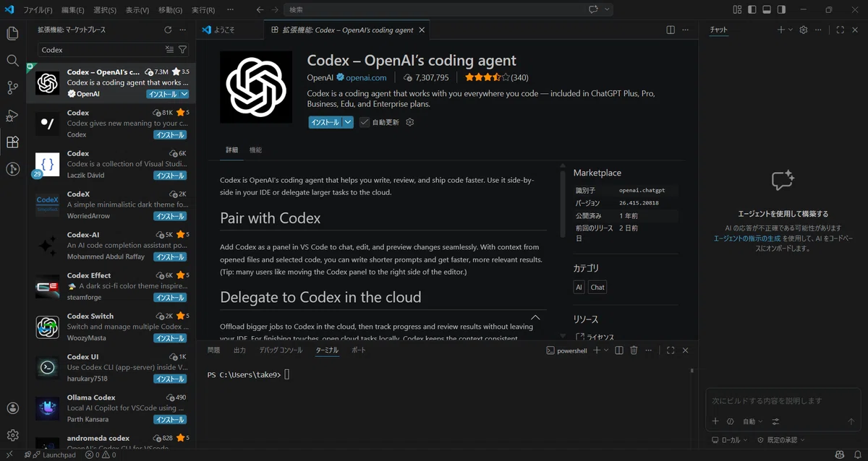Click the エージェントの指示の生成 link
The height and width of the screenshot is (461, 868).
tap(747, 238)
